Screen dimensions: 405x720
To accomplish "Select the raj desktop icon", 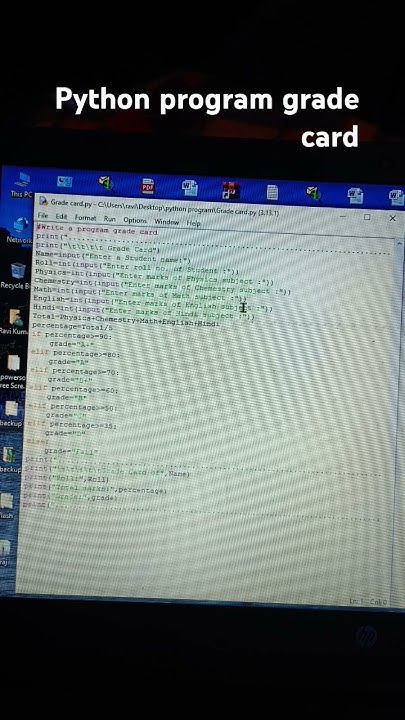I will click(5, 552).
